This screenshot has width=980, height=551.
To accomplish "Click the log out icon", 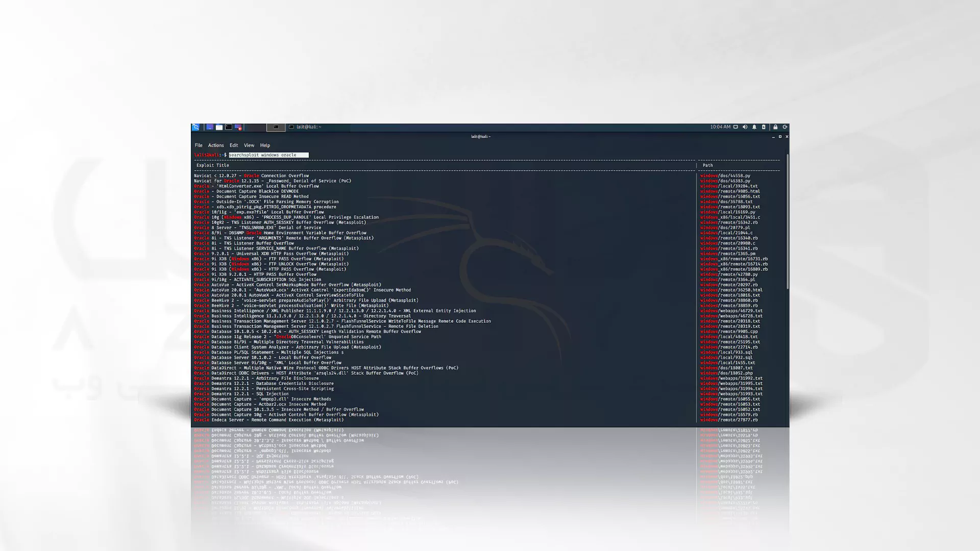I will [785, 127].
